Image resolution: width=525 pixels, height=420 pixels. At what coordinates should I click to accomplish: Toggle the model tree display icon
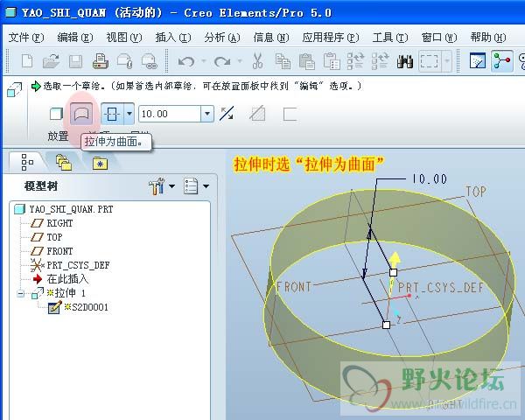[x=502, y=61]
